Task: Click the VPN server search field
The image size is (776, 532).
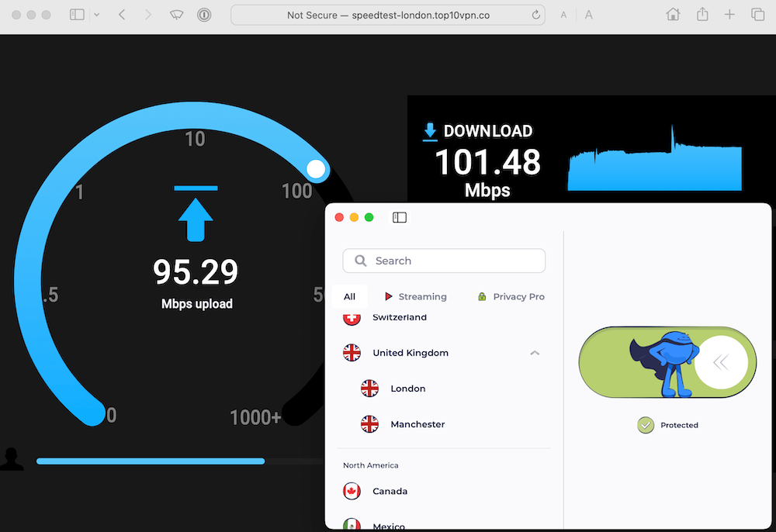Action: [444, 261]
